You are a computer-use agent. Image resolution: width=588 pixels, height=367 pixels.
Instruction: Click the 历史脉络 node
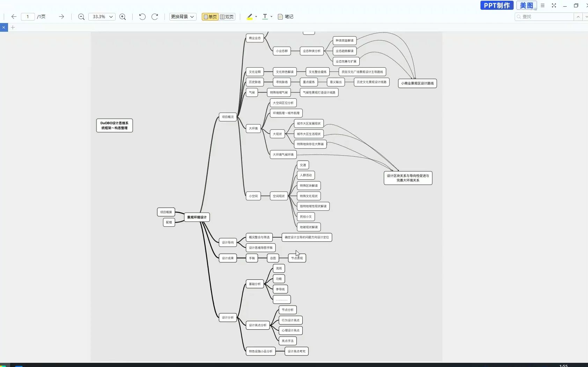click(255, 82)
